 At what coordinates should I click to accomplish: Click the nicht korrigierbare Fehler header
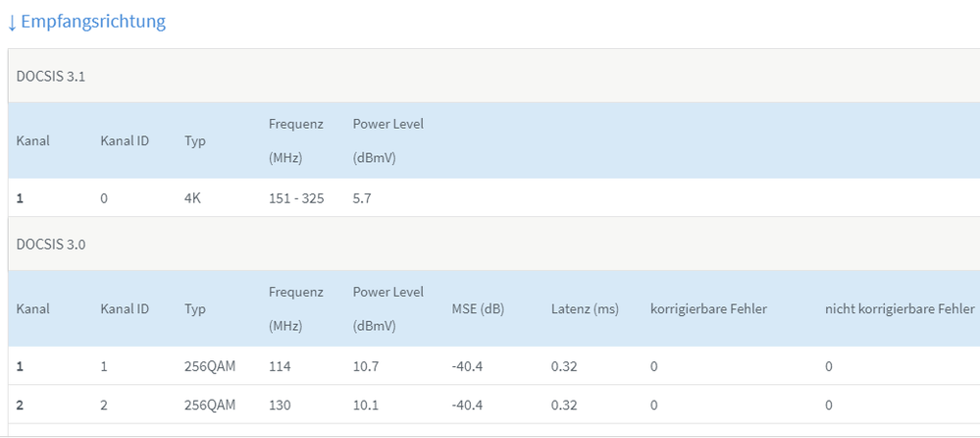pos(900,308)
